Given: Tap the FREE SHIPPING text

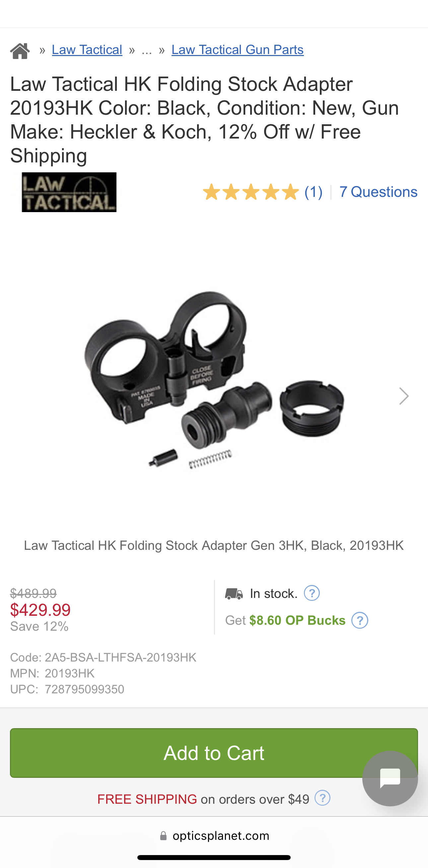Looking at the screenshot, I should [147, 799].
